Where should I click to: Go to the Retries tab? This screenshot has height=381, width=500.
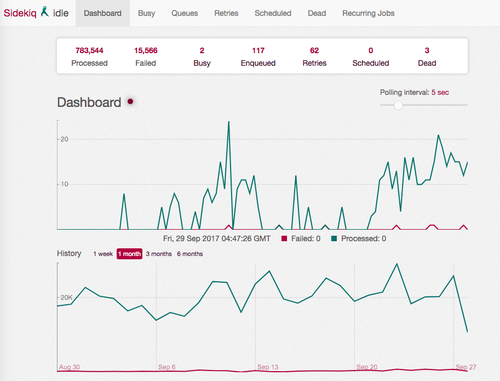226,13
